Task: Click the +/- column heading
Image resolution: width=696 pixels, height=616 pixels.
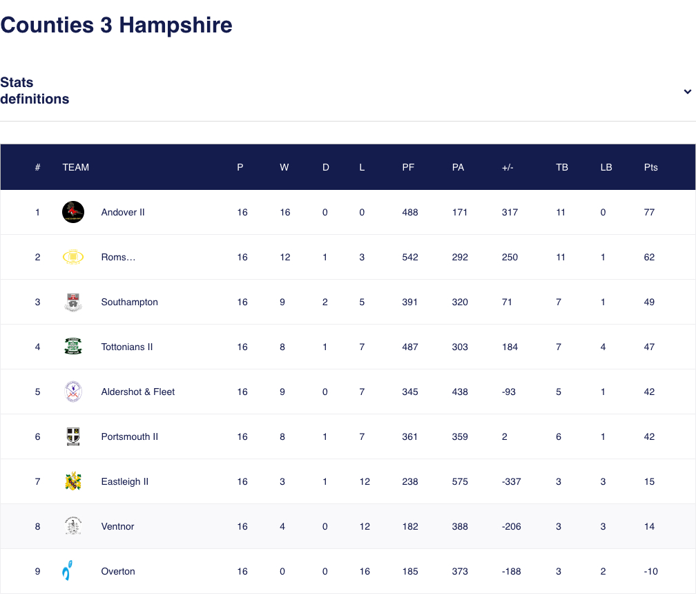Action: (x=508, y=167)
